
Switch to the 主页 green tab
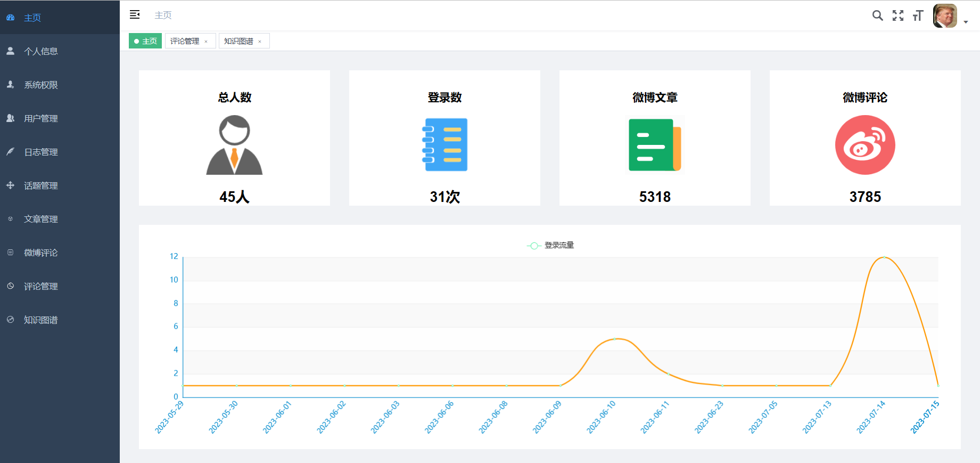(x=145, y=41)
